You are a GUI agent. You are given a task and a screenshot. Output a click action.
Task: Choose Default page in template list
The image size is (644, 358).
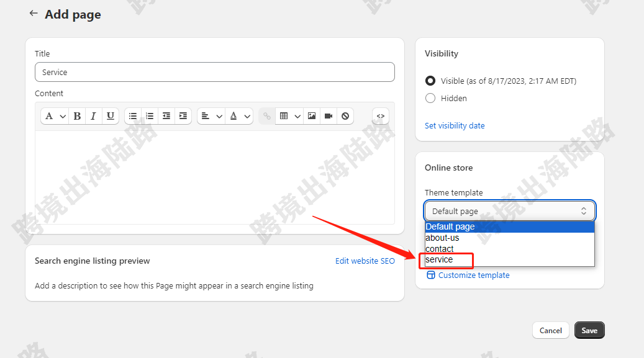point(510,226)
